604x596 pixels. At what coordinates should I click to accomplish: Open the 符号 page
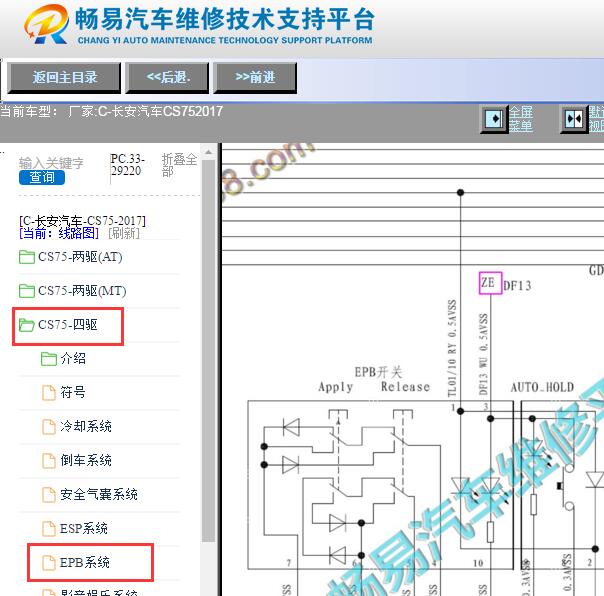(73, 393)
